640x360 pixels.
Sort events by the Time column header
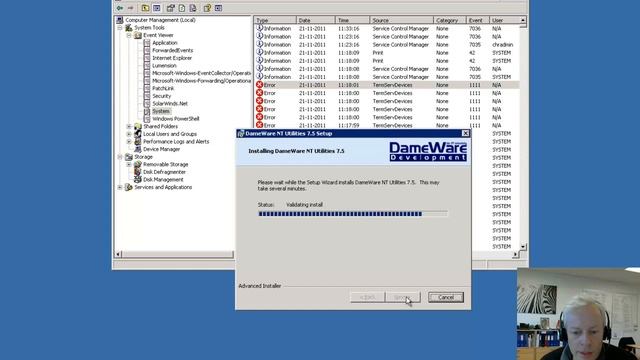click(x=352, y=20)
